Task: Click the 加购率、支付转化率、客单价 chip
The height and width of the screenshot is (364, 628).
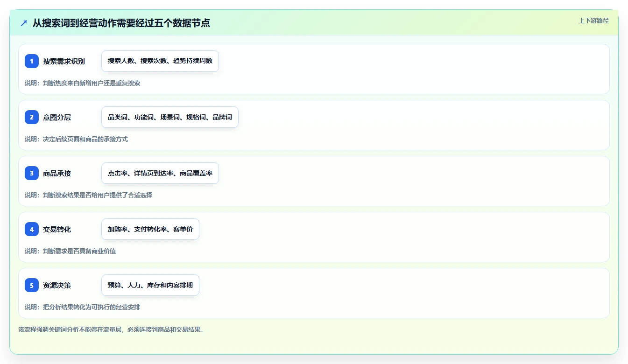Action: tap(150, 229)
